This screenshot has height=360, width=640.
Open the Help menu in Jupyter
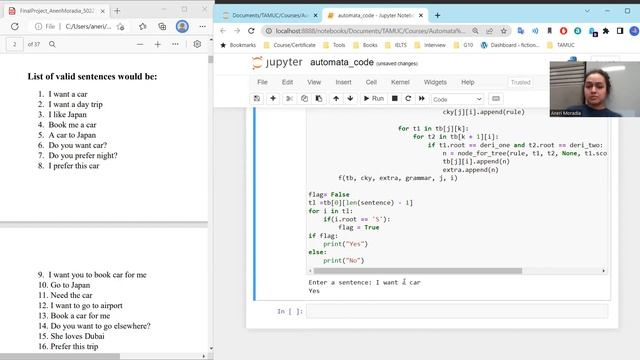pyautogui.click(x=468, y=82)
